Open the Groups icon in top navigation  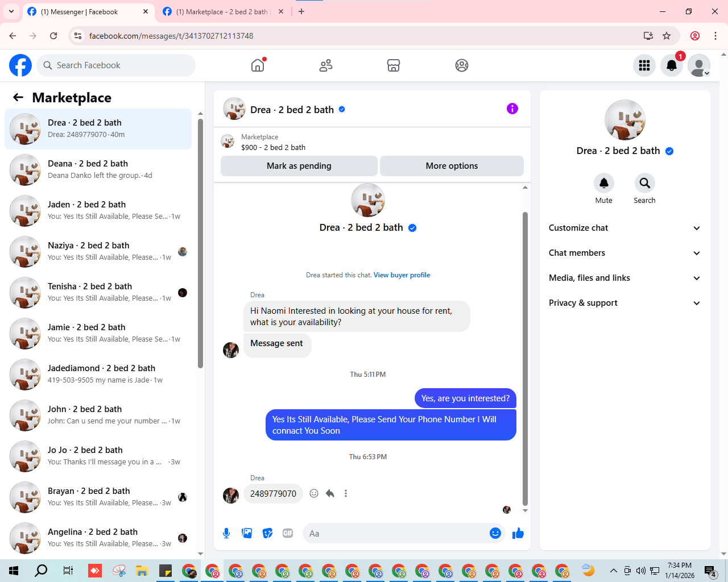coord(462,65)
